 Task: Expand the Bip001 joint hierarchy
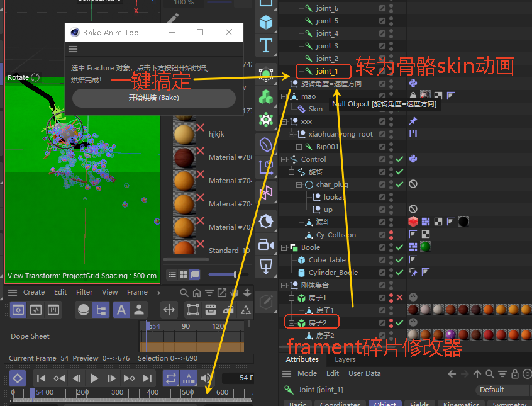point(299,147)
